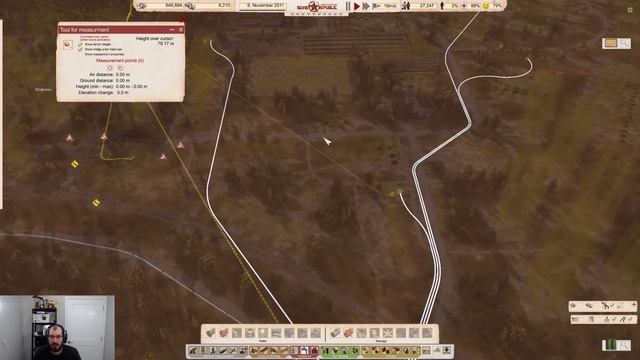The image size is (640, 360).
Task: Toggle Show terrain height checkbox
Action: pyautogui.click(x=81, y=44)
